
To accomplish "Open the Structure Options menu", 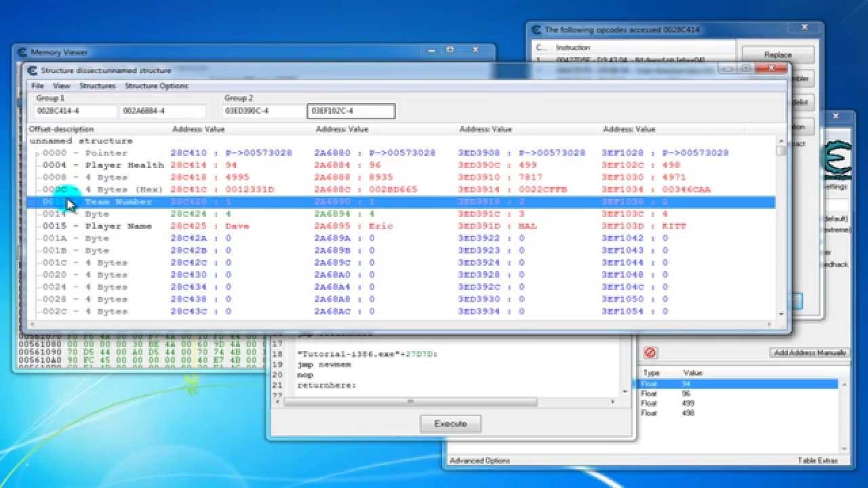I will [156, 86].
